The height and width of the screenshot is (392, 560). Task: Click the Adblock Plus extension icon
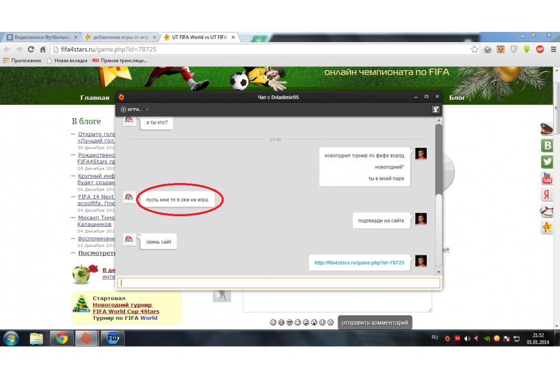tap(540, 49)
